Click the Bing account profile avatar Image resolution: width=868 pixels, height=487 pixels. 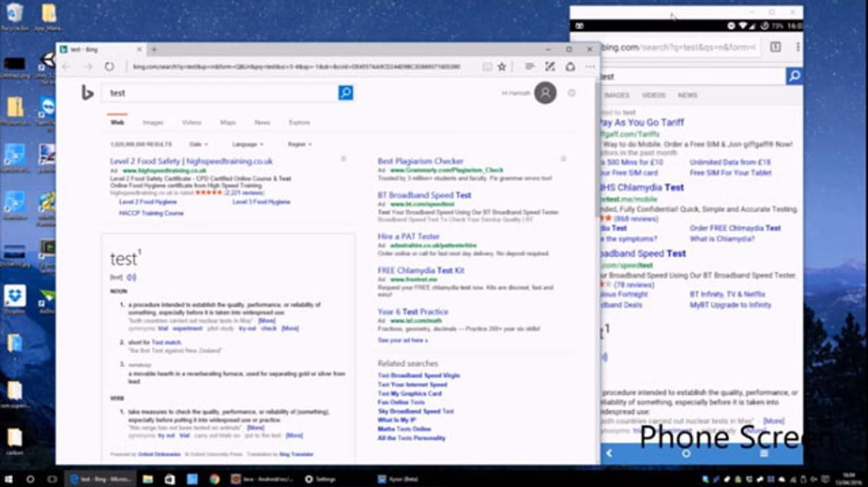click(x=545, y=93)
